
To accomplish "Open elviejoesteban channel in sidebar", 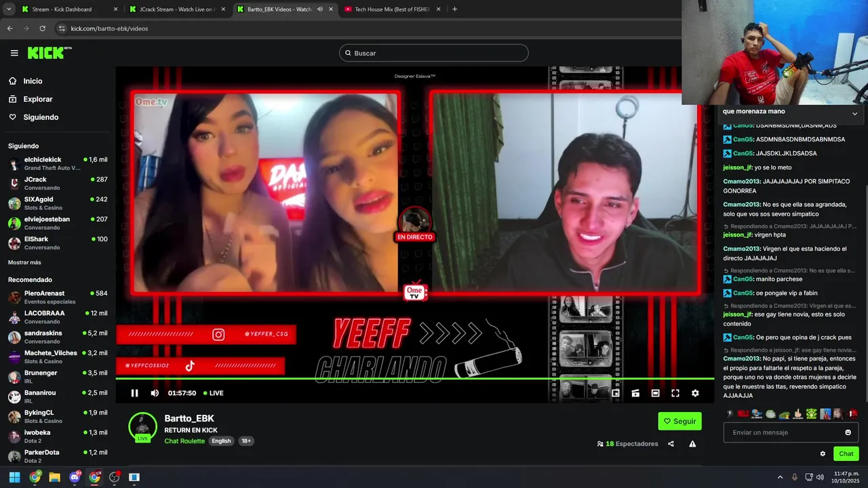I will pos(58,223).
